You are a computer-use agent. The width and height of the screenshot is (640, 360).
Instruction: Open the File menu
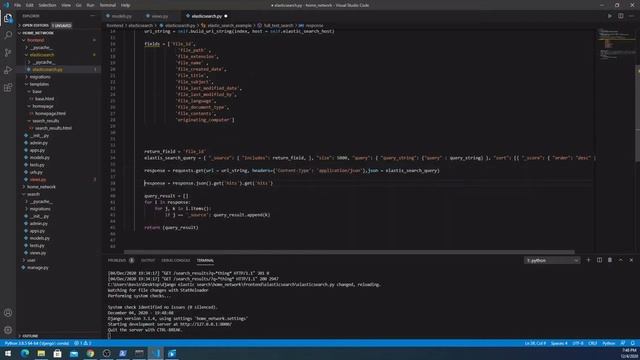click(17, 5)
